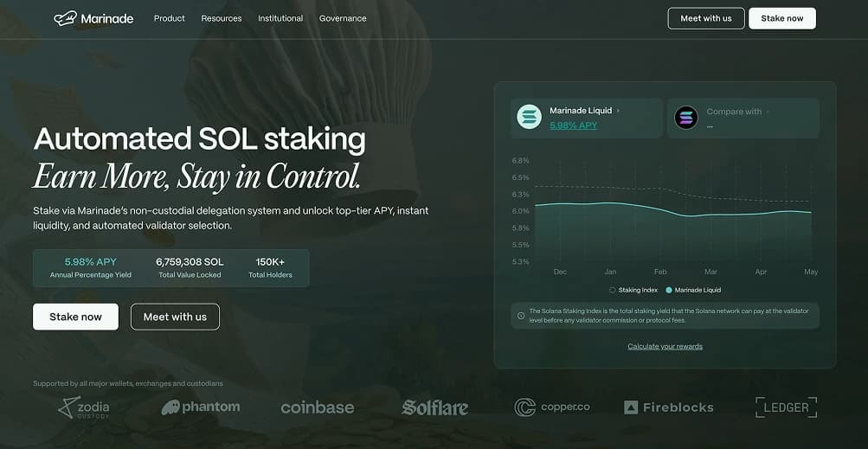Click the Marinade Liquid SOL icon
The width and height of the screenshot is (868, 449).
(530, 118)
